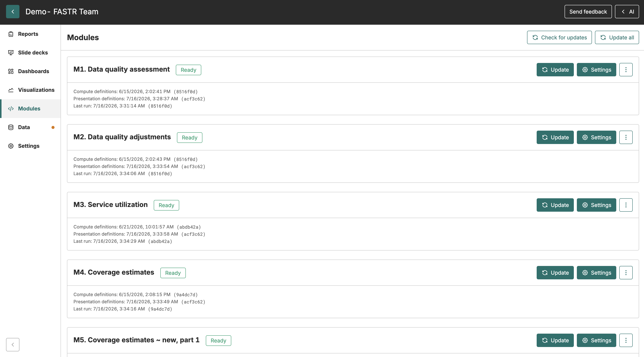Update the M3 Service utilization module
644x357 pixels.
(555, 205)
